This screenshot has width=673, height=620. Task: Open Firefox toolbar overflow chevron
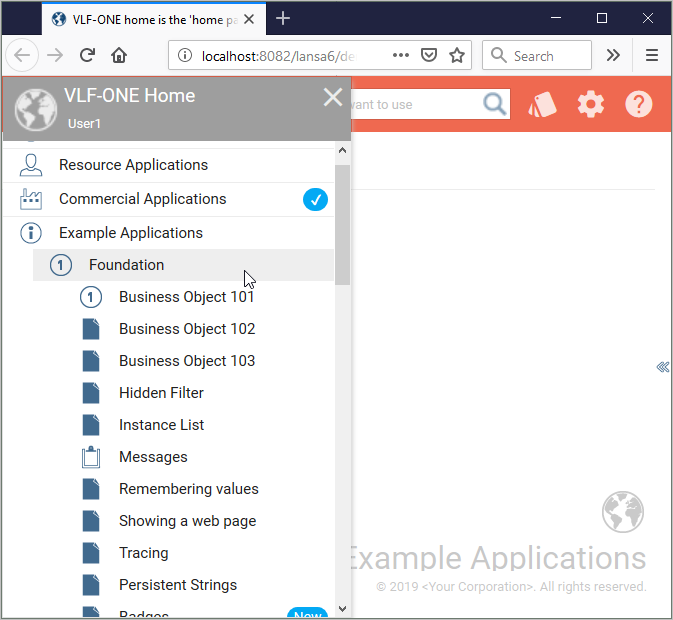(x=613, y=56)
